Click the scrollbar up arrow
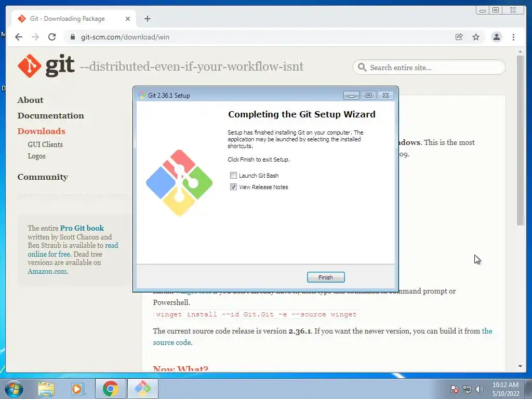This screenshot has width=532, height=399. click(520, 51)
